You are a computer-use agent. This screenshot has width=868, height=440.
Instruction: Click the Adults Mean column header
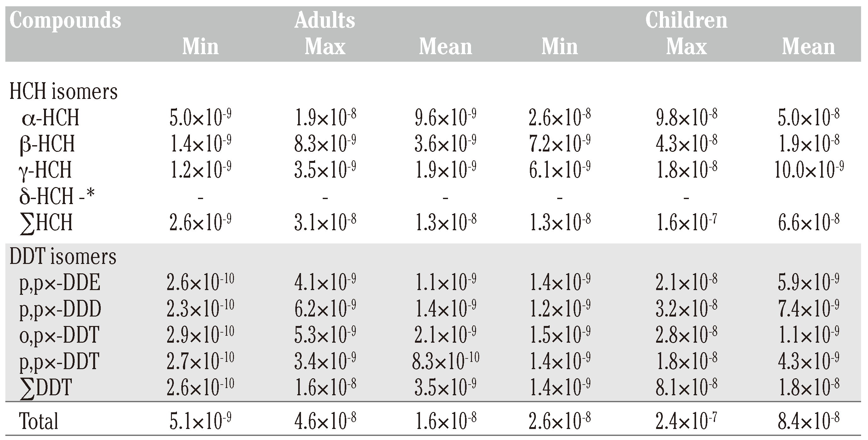[445, 47]
